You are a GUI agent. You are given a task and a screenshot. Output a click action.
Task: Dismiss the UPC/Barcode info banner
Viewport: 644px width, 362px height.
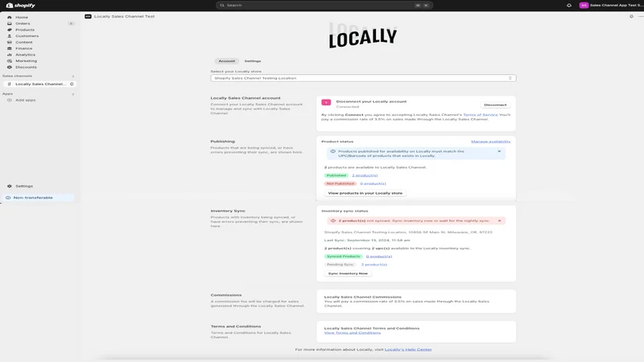point(499,151)
